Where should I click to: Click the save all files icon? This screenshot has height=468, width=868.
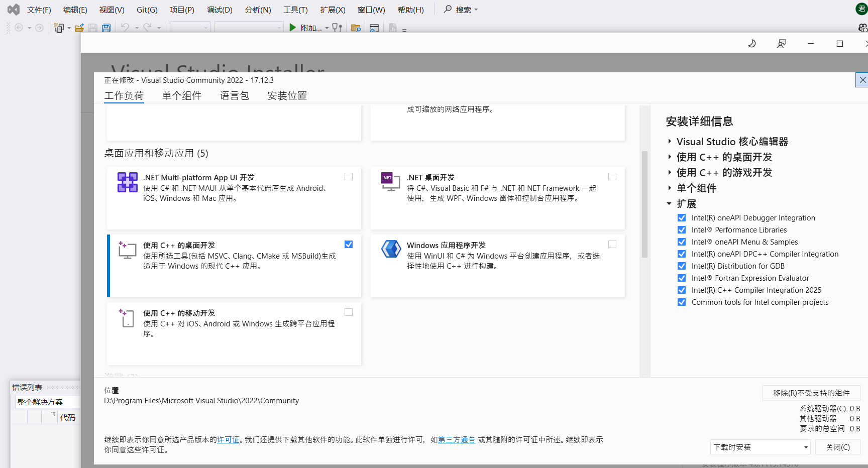click(x=106, y=28)
